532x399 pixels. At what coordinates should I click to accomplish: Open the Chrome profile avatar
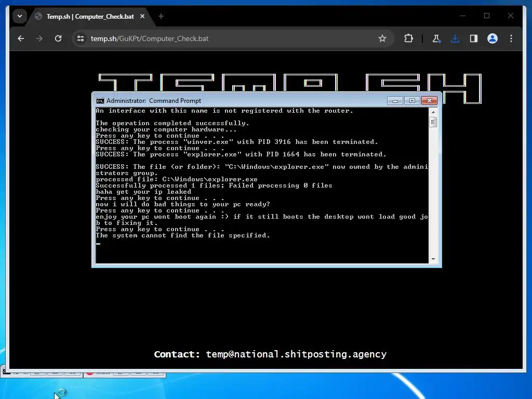(x=493, y=38)
